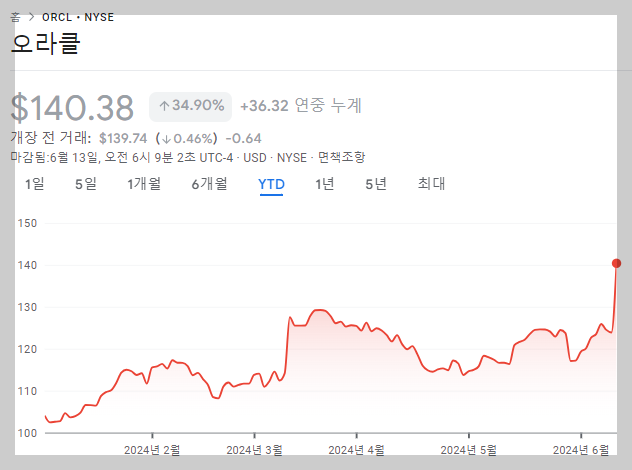Switch to the 1개월 range tab
The width and height of the screenshot is (632, 470).
pos(144,184)
